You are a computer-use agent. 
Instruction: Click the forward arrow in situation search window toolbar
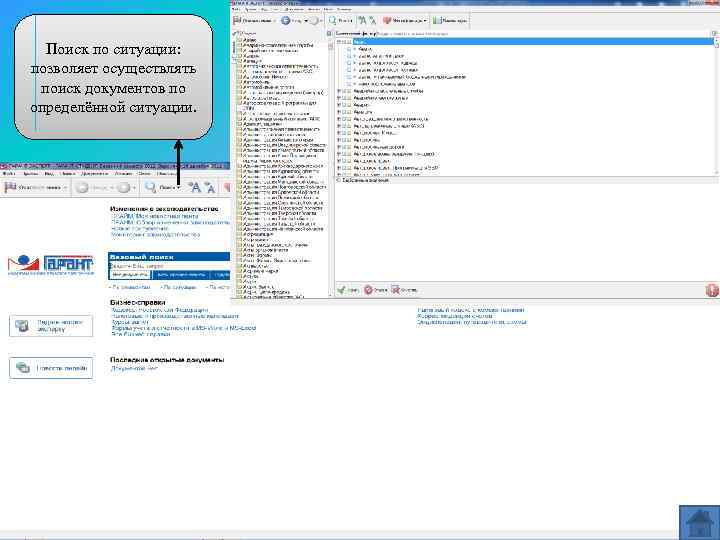(x=314, y=20)
